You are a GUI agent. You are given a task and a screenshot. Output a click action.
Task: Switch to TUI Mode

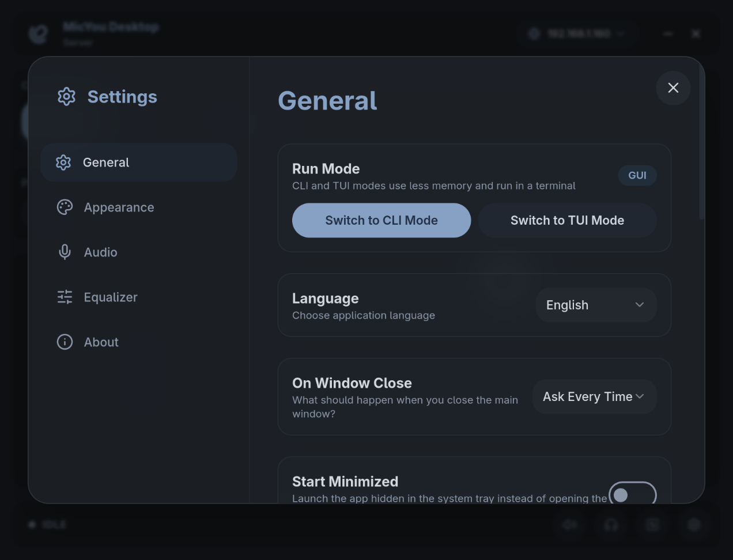coord(567,220)
